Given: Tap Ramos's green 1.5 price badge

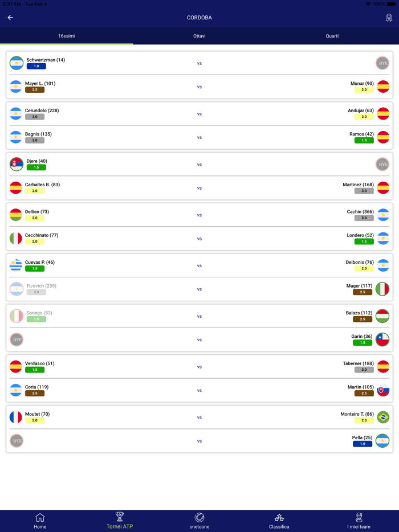Looking at the screenshot, I should [x=364, y=140].
